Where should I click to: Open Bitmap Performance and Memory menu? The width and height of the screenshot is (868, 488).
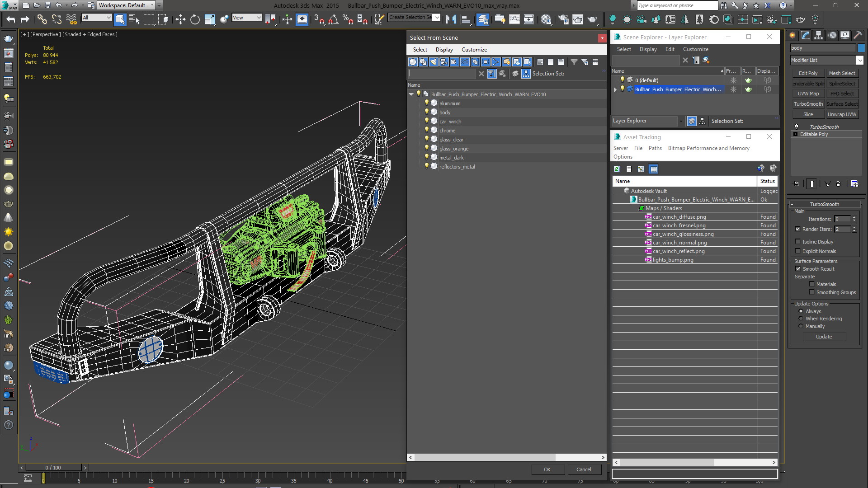click(x=708, y=148)
